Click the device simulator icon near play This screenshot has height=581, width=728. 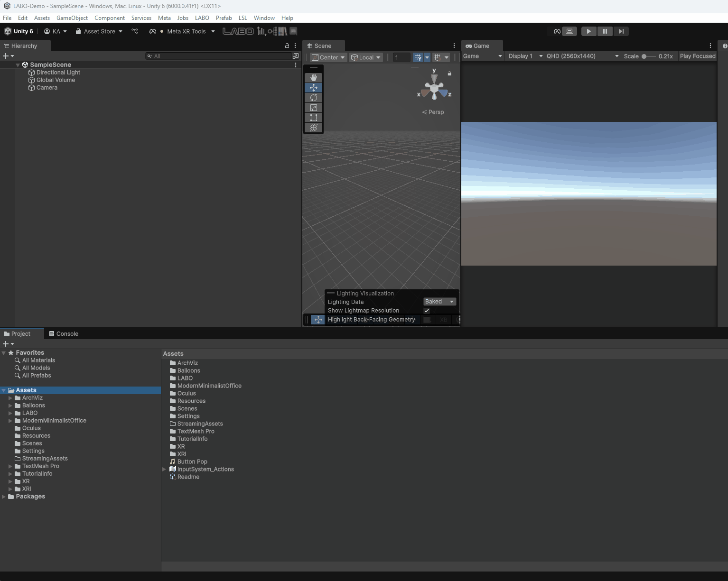pos(569,31)
